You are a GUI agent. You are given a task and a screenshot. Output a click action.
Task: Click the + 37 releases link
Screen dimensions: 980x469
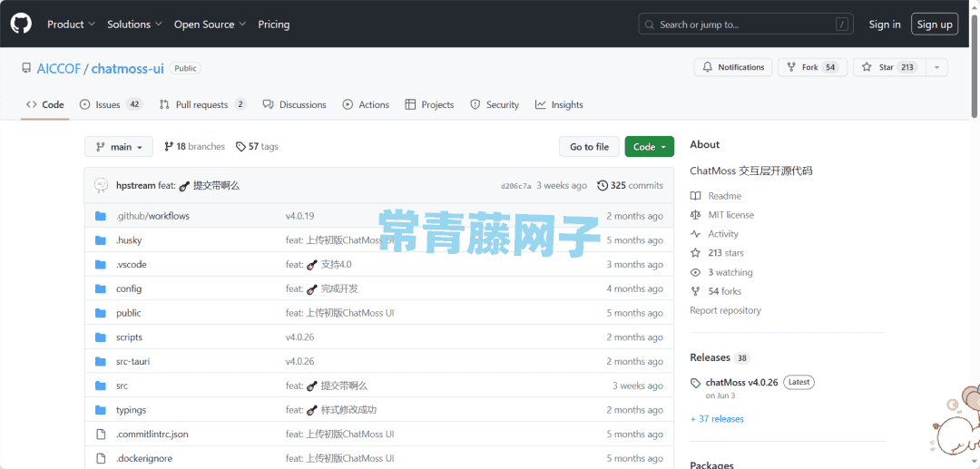click(717, 419)
